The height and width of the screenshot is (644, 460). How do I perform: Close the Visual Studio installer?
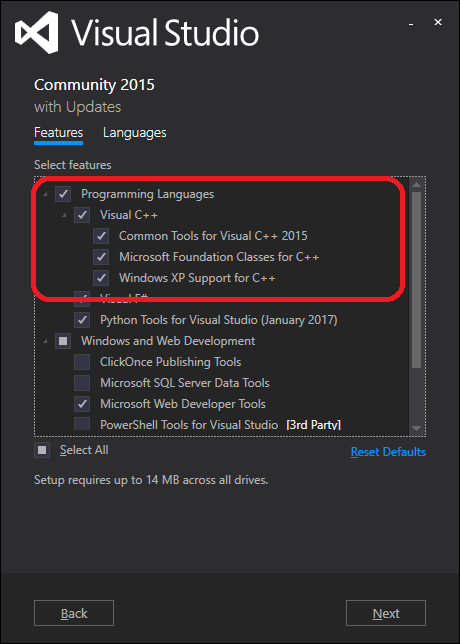(438, 23)
